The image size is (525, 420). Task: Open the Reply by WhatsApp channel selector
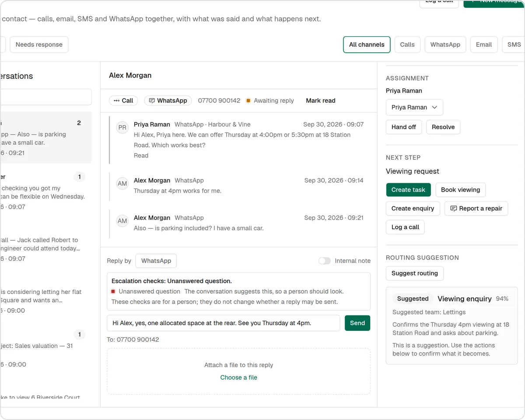click(x=156, y=261)
